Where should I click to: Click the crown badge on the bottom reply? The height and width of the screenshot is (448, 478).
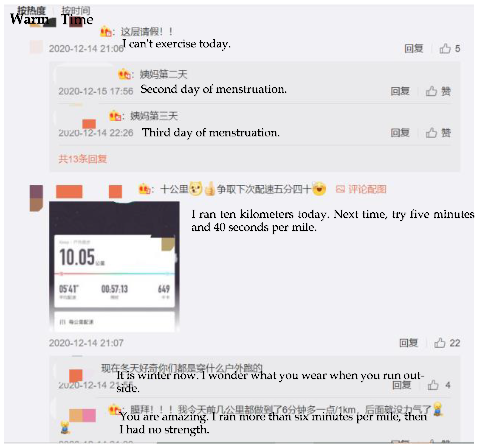point(114,410)
